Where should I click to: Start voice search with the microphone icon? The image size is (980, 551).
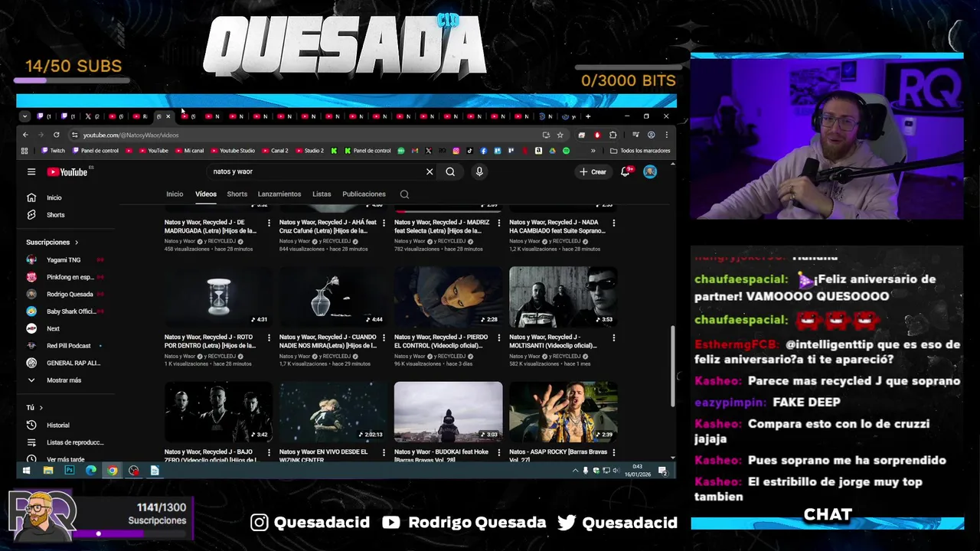pos(479,172)
